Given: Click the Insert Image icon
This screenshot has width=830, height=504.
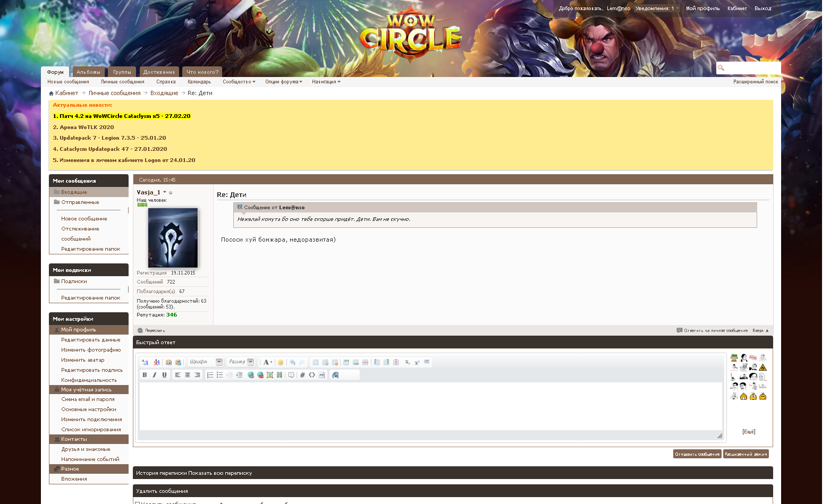Looking at the screenshot, I should click(x=270, y=375).
